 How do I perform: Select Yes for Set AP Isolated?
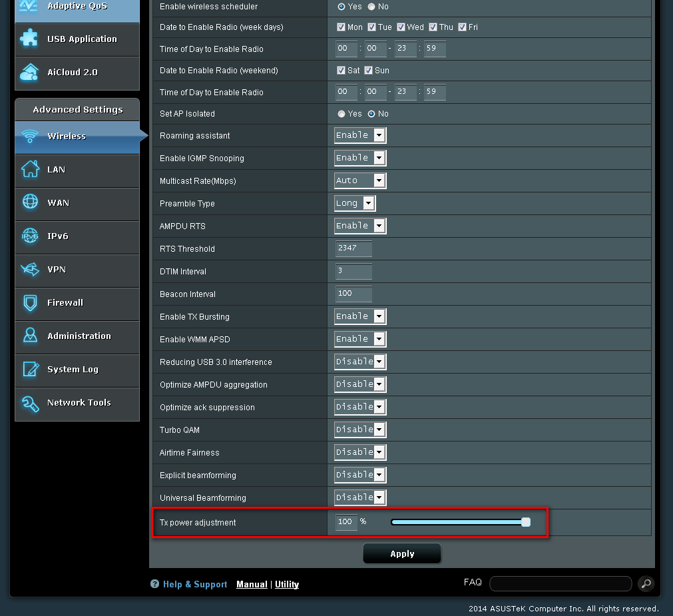(341, 114)
